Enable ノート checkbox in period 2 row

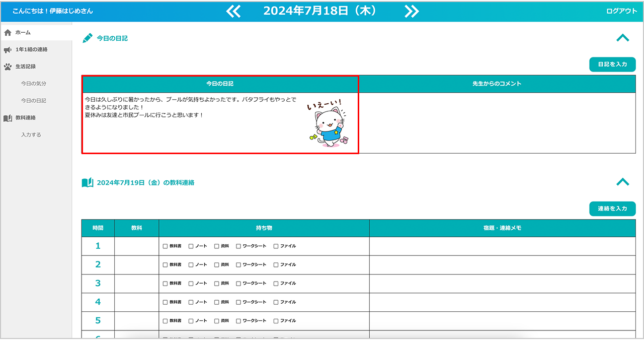tap(191, 265)
